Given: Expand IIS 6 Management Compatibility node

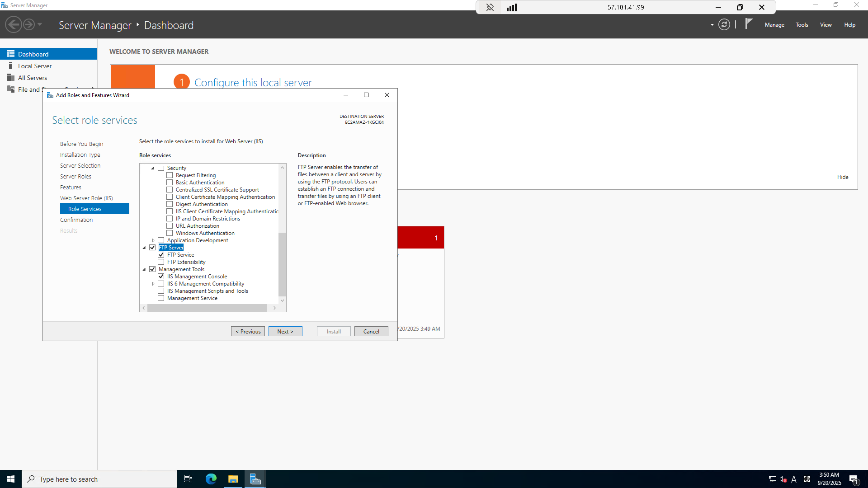Looking at the screenshot, I should pyautogui.click(x=153, y=284).
